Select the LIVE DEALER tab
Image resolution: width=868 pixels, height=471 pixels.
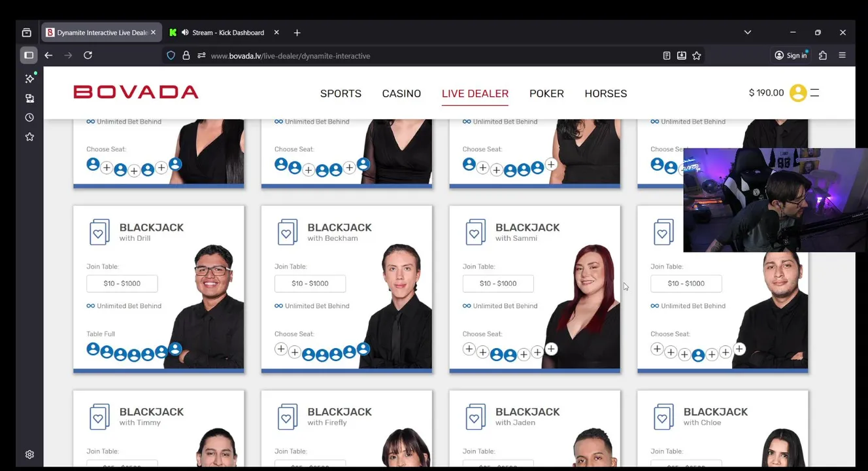(475, 94)
